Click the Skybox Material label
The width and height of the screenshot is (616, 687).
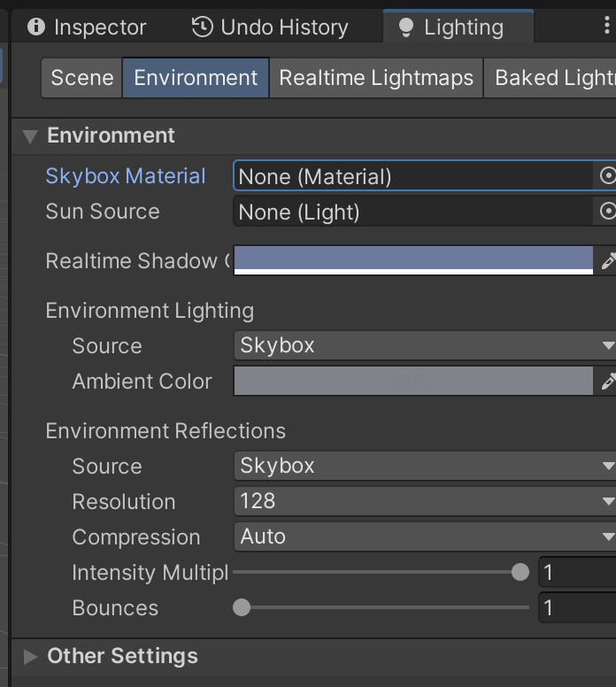pyautogui.click(x=126, y=176)
